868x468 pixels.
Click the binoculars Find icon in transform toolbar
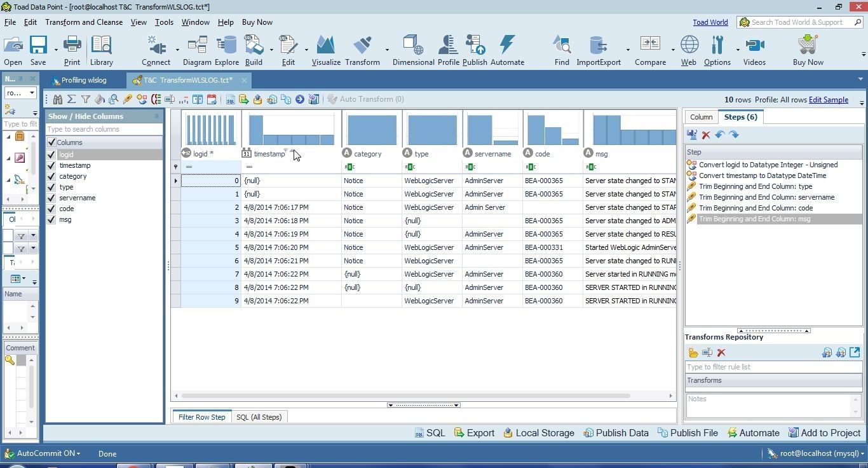click(x=58, y=99)
